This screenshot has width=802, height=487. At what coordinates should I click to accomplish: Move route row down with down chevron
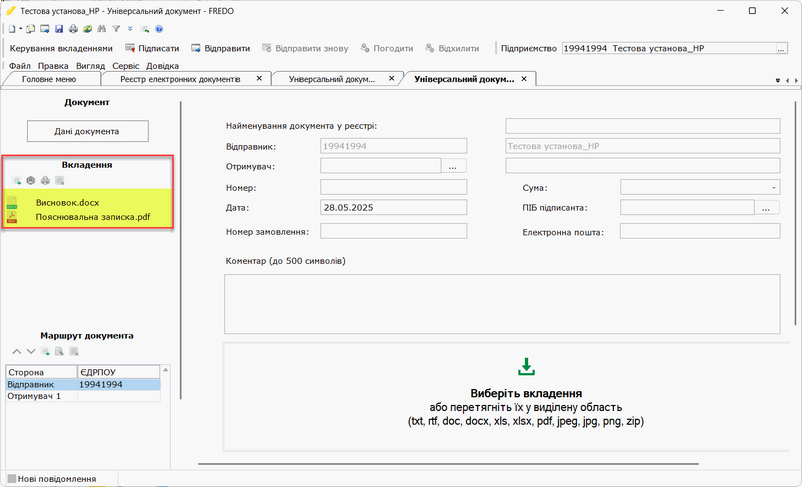pos(31,352)
